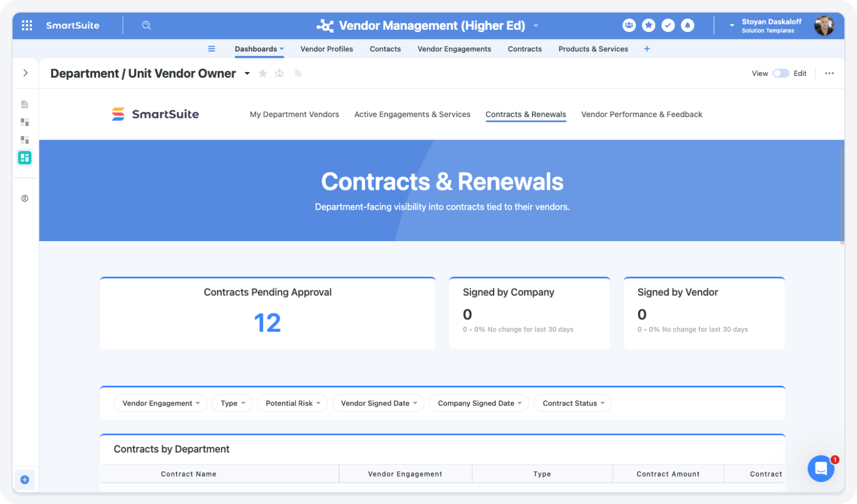Open the members icon in top bar
This screenshot has width=857, height=504.
pyautogui.click(x=629, y=25)
